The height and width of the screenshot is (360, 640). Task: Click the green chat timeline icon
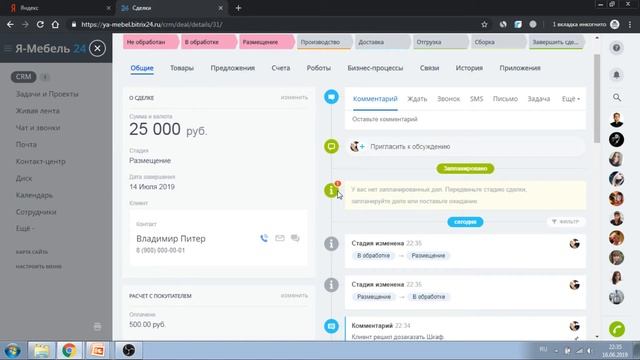click(x=331, y=146)
